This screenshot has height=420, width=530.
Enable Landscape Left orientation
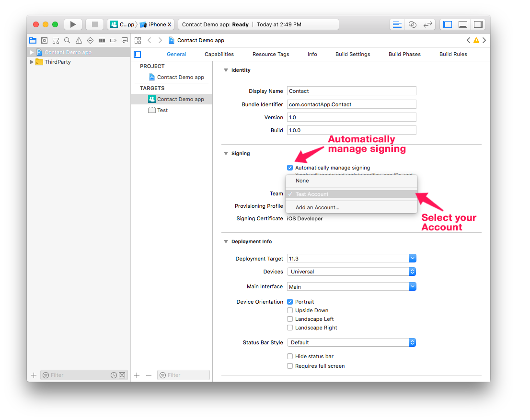tap(290, 319)
